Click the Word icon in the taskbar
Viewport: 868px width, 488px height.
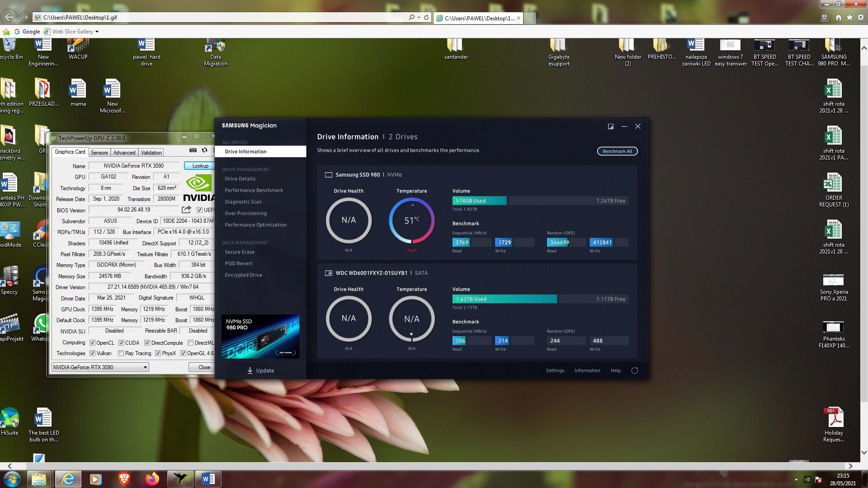tap(208, 479)
